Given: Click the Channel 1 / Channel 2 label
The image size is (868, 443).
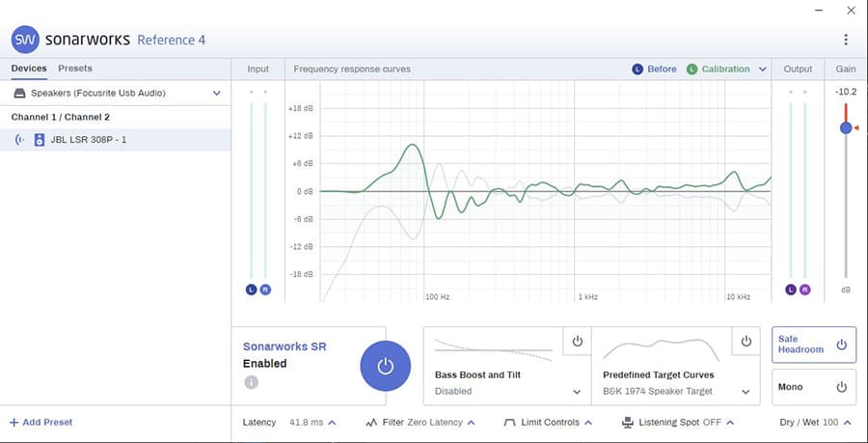Looking at the screenshot, I should pyautogui.click(x=61, y=118).
